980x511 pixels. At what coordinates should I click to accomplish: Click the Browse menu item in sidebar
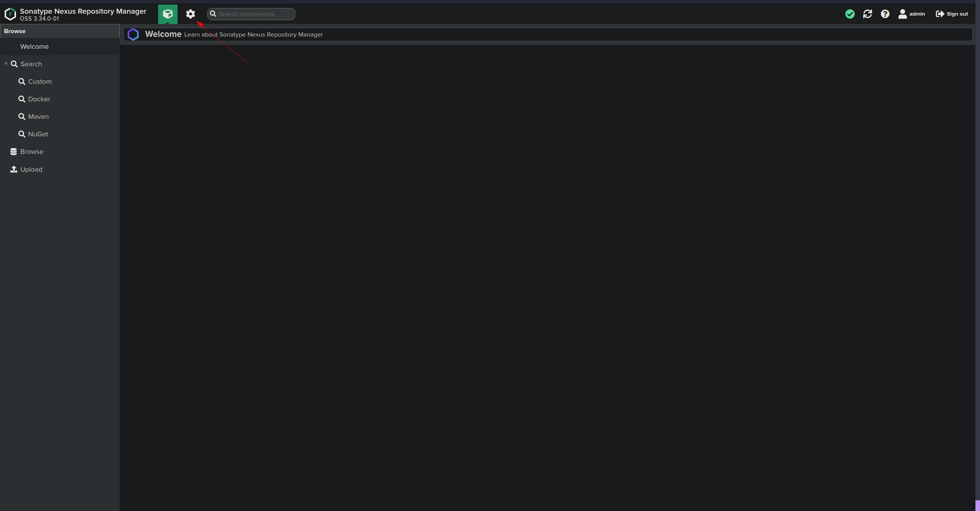click(x=32, y=152)
